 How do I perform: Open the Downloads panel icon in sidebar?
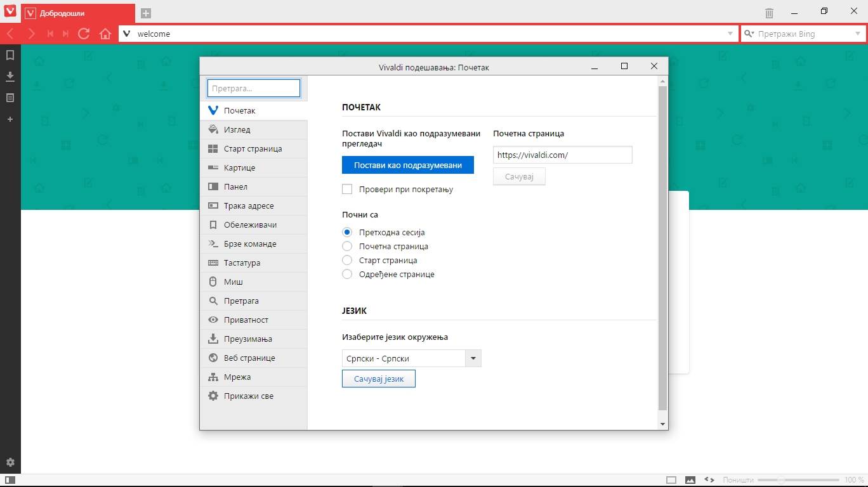[x=10, y=77]
